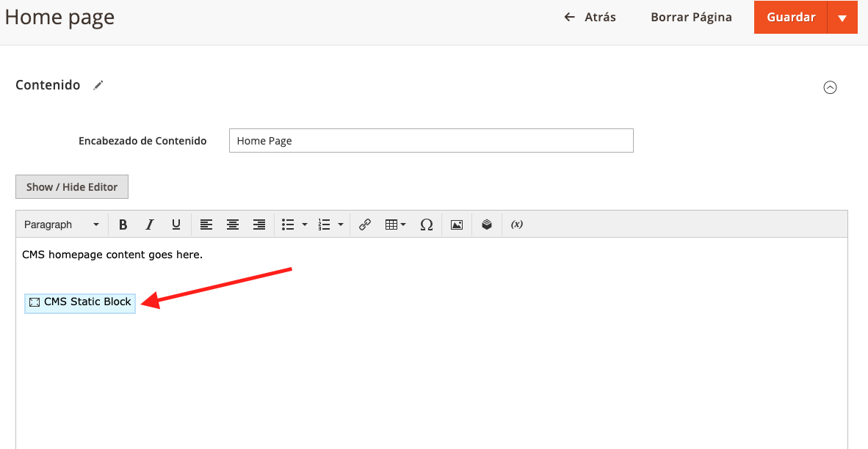Open the Paragraph format dropdown
Screen dimensions: 868x449
tap(62, 224)
